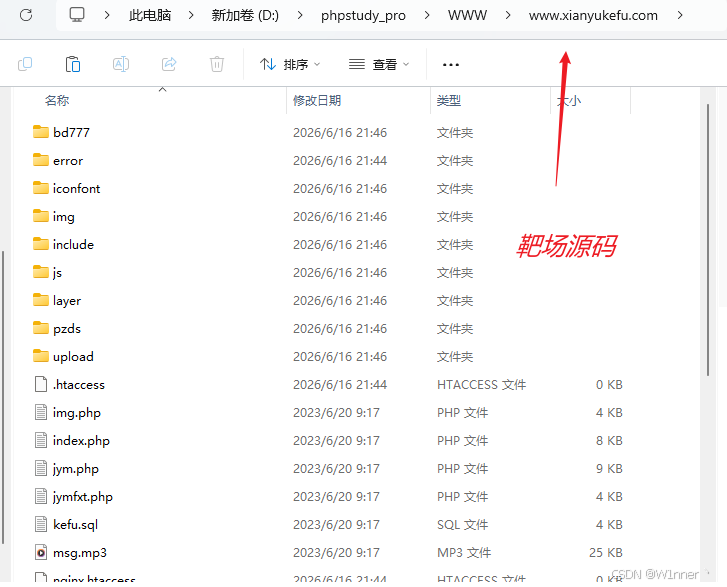727x587 pixels.
Task: Click the vertical scrollbar of file list
Action: [x=708, y=240]
